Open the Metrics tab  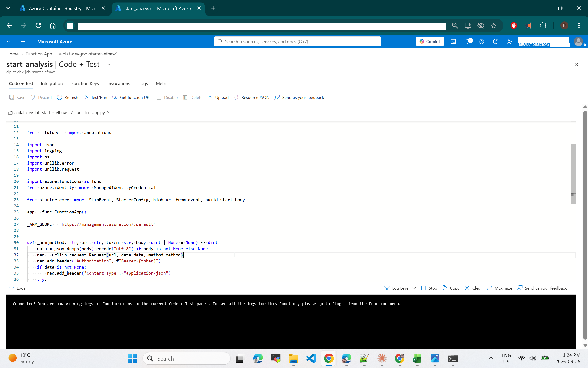pos(163,83)
